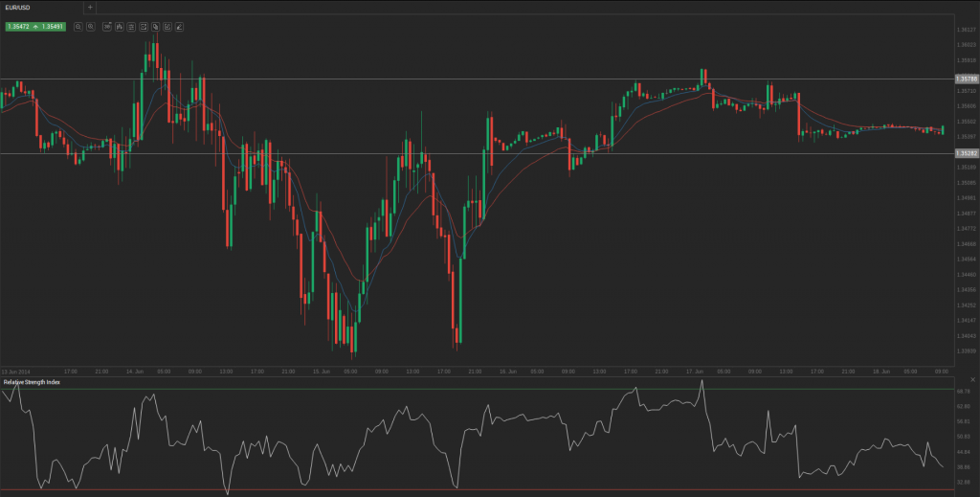The height and width of the screenshot is (497, 980).
Task: Open the 30-minute timeframe selector
Action: [x=106, y=27]
